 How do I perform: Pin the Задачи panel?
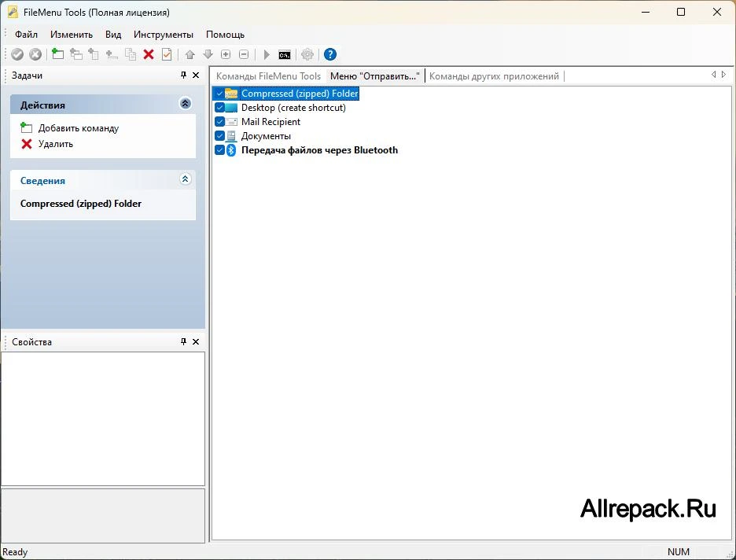[183, 75]
